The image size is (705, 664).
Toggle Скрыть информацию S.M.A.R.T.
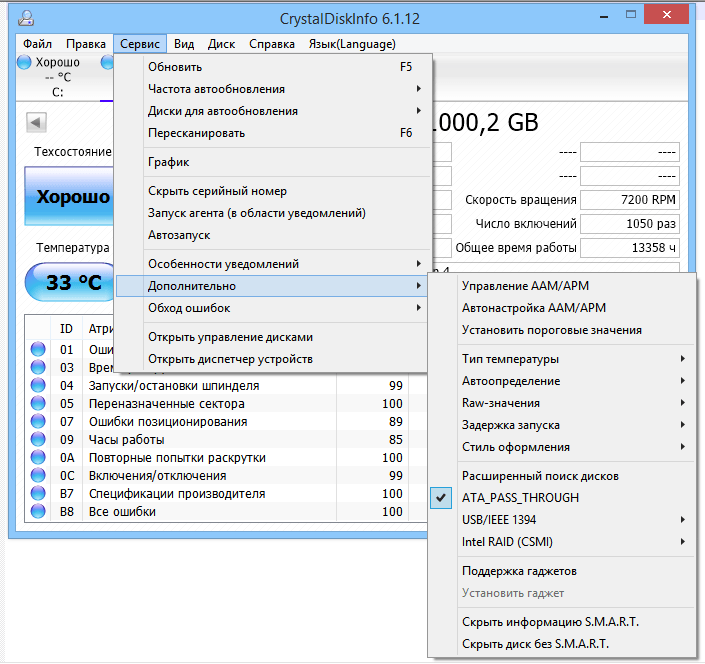tap(562, 622)
